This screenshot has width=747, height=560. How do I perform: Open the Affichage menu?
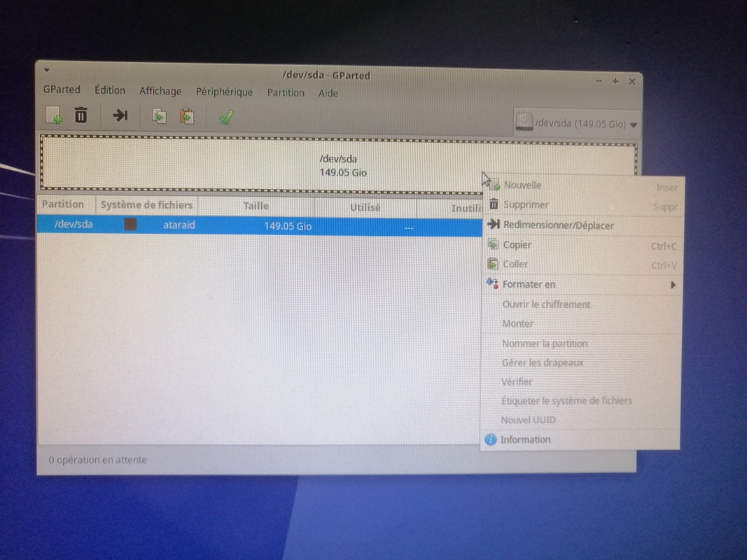(160, 91)
